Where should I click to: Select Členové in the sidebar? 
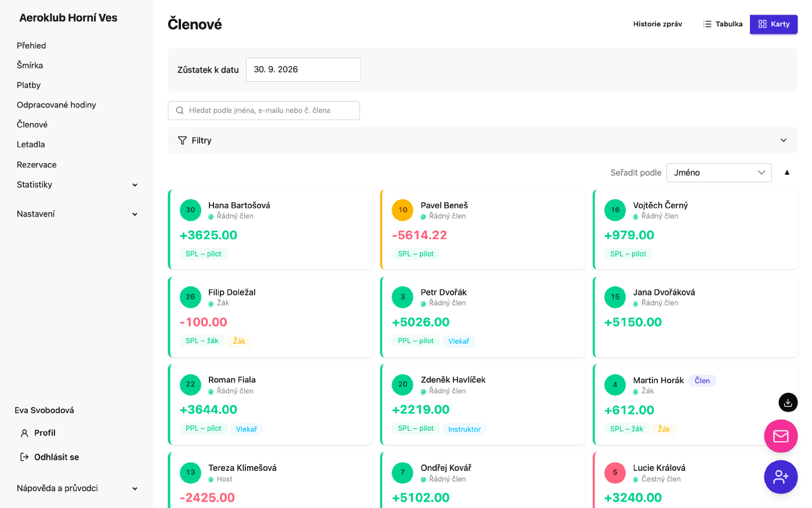pos(32,125)
